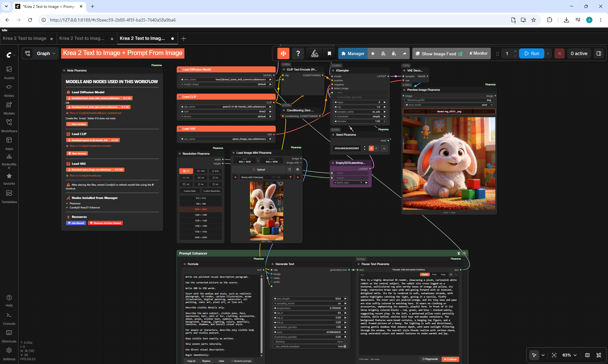Select the 1:1 aspect ratio
This screenshot has height=364, width=608.
pyautogui.click(x=186, y=171)
